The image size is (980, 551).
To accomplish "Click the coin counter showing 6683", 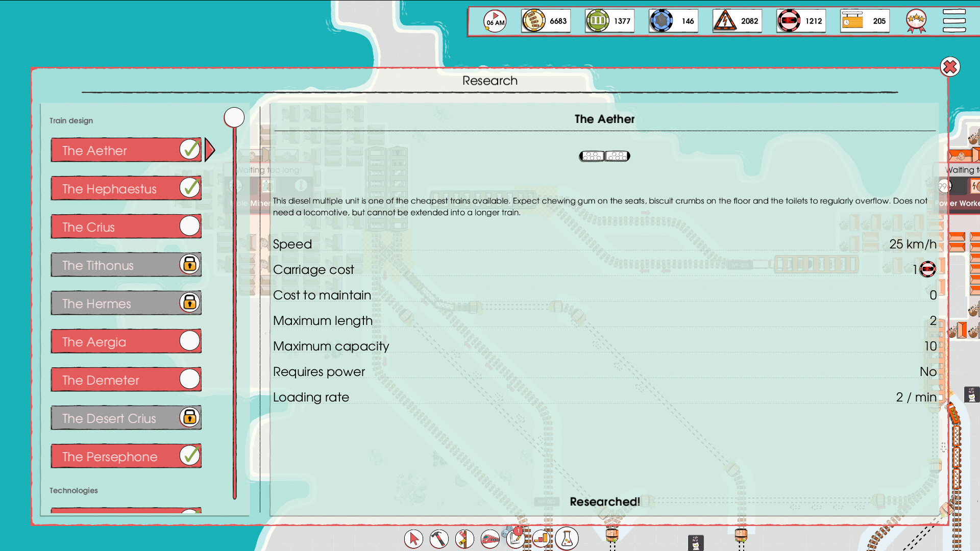I will 546,21.
